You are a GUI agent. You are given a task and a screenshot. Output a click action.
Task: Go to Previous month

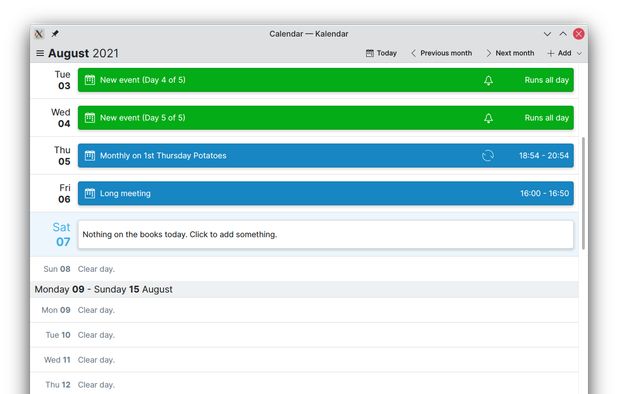tap(441, 53)
